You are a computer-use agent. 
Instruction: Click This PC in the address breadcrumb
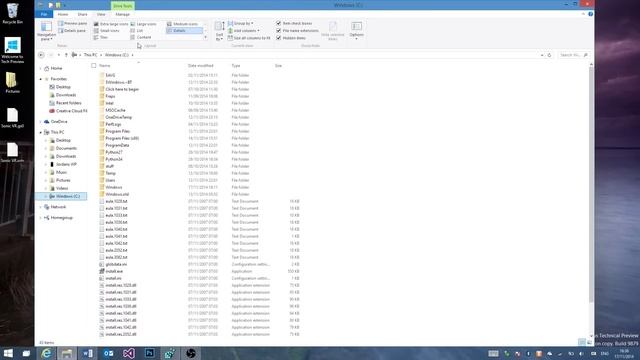[91, 55]
